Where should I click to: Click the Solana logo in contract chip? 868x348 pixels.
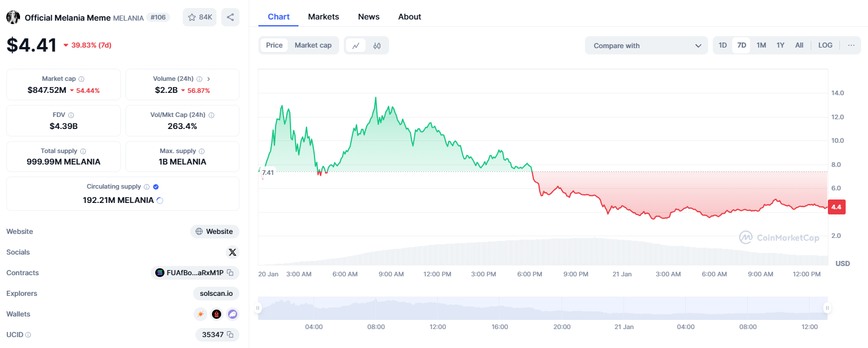tap(160, 273)
